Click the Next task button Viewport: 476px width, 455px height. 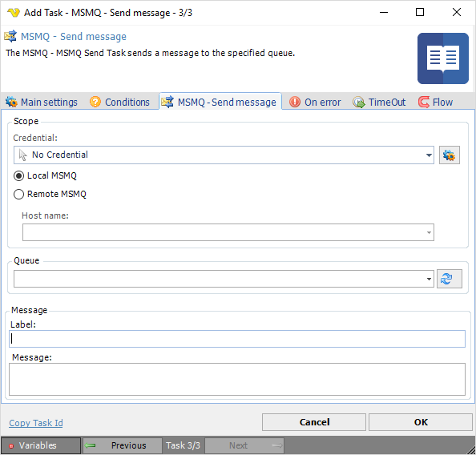(244, 445)
